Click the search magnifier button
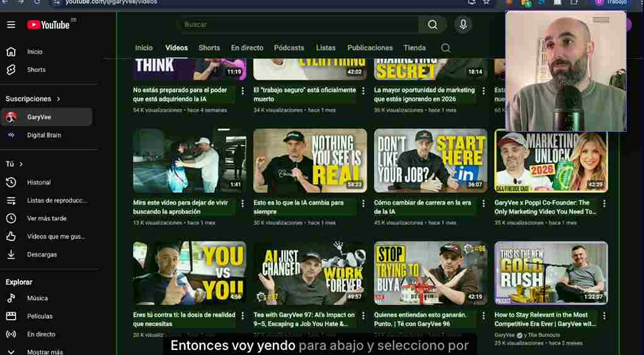 click(x=432, y=25)
